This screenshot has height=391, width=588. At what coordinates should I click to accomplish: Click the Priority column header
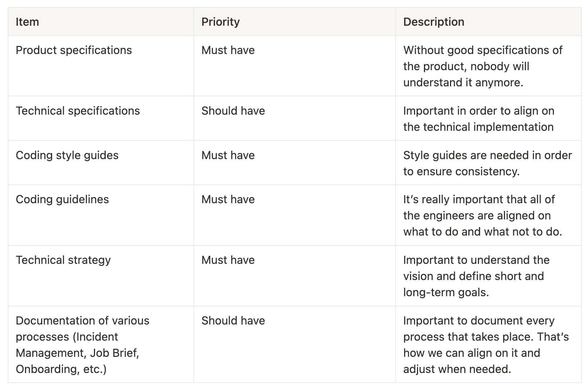click(221, 22)
